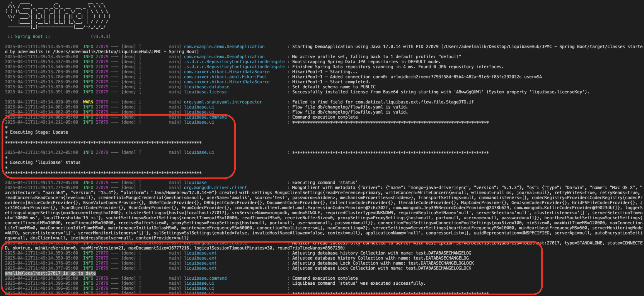Viewport: 644px width, 296px height.
Task: Click the timestamp '2025-04-21T11:49:13.354-05:00'
Action: pos(42,47)
